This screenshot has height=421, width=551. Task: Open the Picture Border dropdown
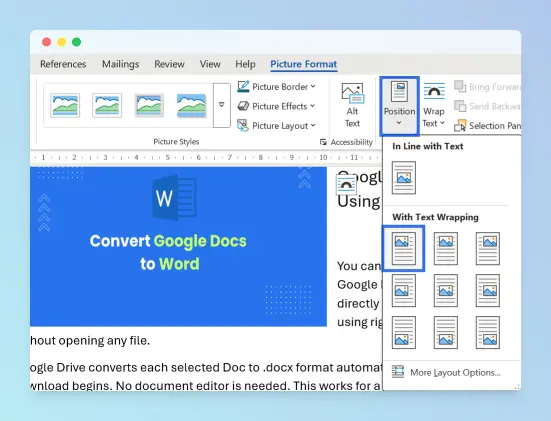pos(277,86)
